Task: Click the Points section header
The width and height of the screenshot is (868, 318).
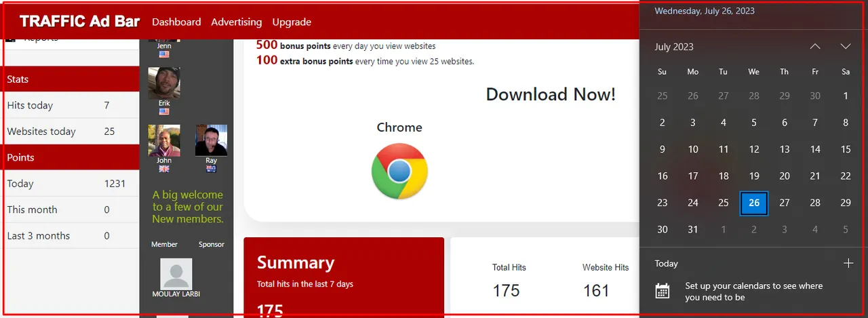Action: click(x=70, y=157)
